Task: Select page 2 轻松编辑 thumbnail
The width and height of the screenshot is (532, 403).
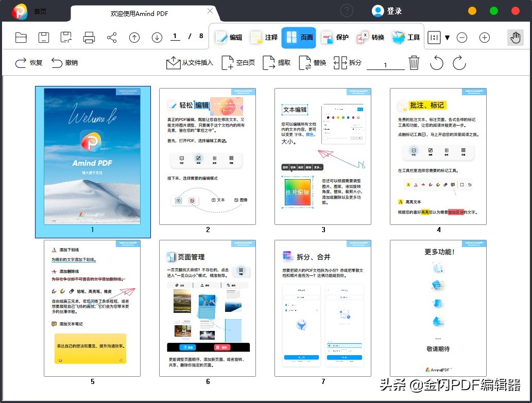Action: pos(208,156)
